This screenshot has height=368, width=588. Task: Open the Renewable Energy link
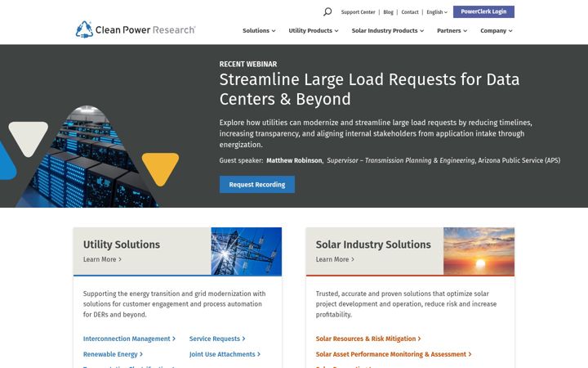pos(113,354)
